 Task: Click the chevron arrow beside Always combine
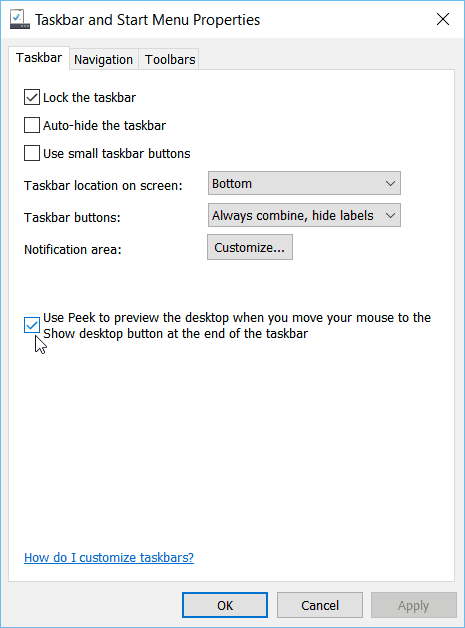tap(390, 215)
